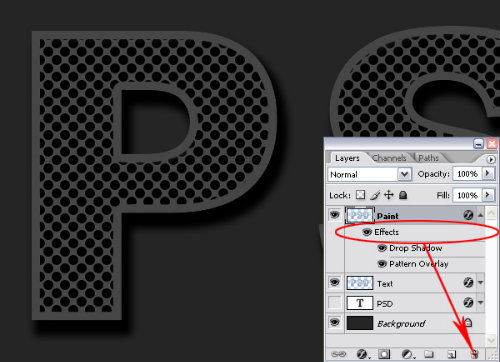Switch to the Channels tab
This screenshot has width=500, height=362.
(389, 158)
